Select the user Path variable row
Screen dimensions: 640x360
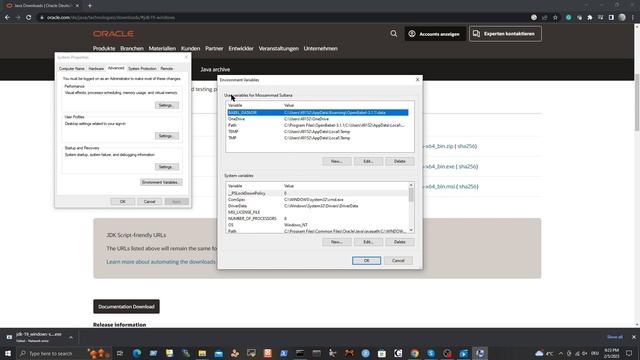point(318,125)
